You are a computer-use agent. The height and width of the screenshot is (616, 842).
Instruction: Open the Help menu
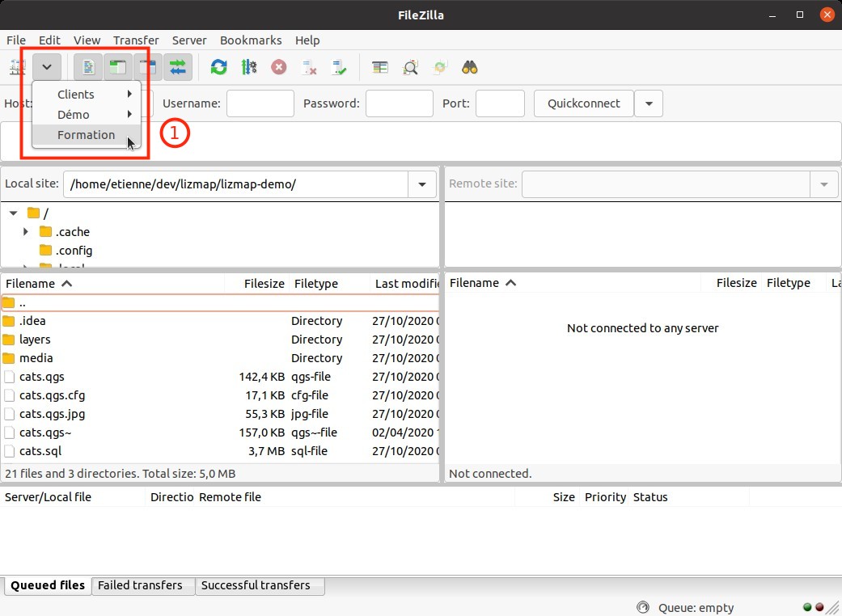pos(307,40)
